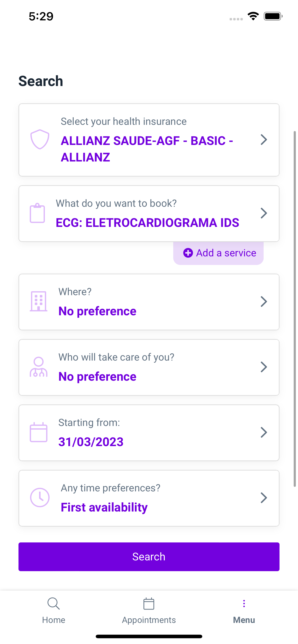Tap the building location icon
The width and height of the screenshot is (298, 644).
click(39, 301)
